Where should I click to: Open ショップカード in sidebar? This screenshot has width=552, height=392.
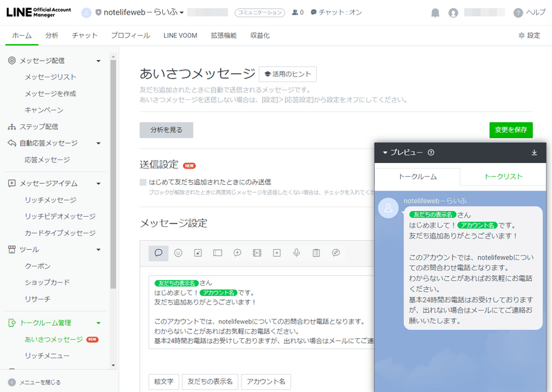(x=47, y=282)
